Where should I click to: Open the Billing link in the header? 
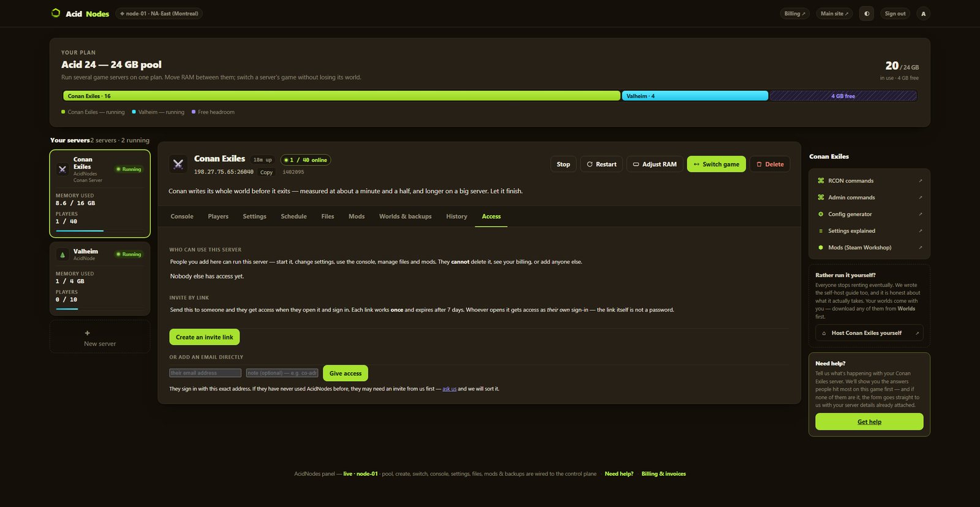click(x=795, y=13)
